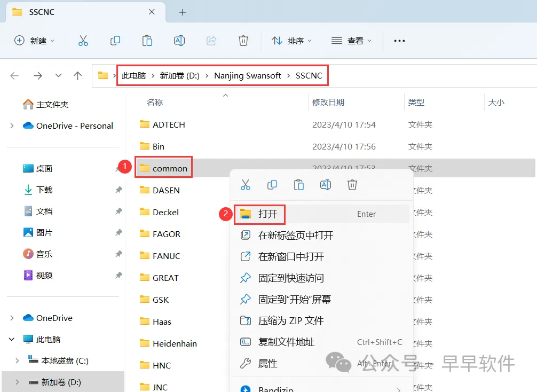Choose 固定到快速访问 from the context menu

tap(321, 278)
